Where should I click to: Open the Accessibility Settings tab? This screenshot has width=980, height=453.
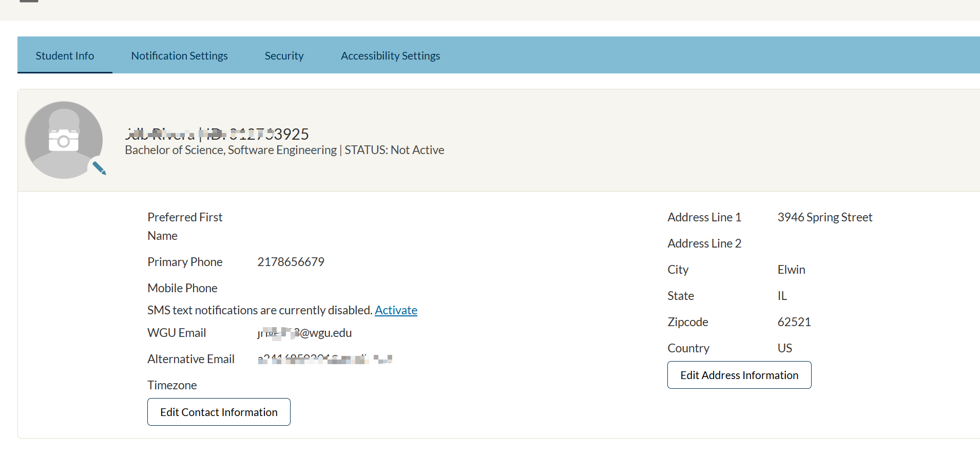(x=390, y=55)
